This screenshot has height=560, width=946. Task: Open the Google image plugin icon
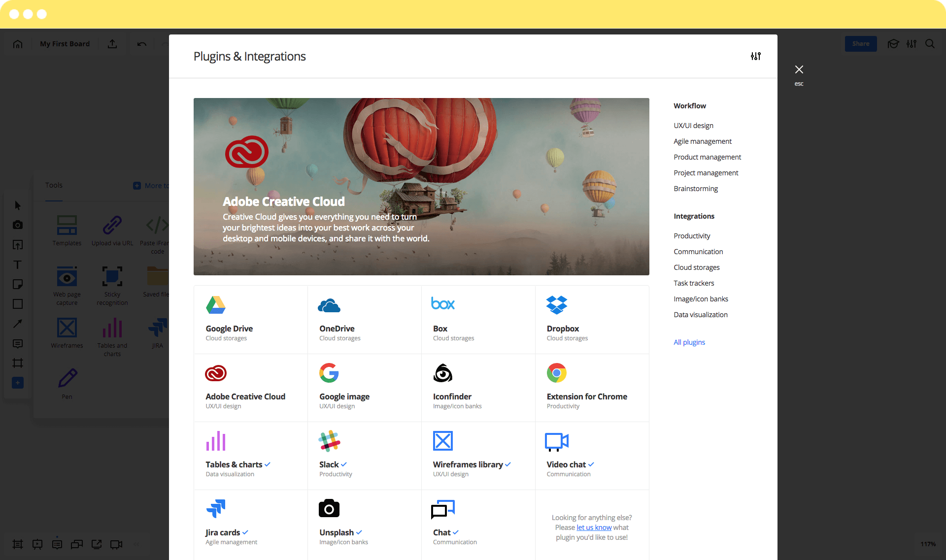tap(329, 373)
